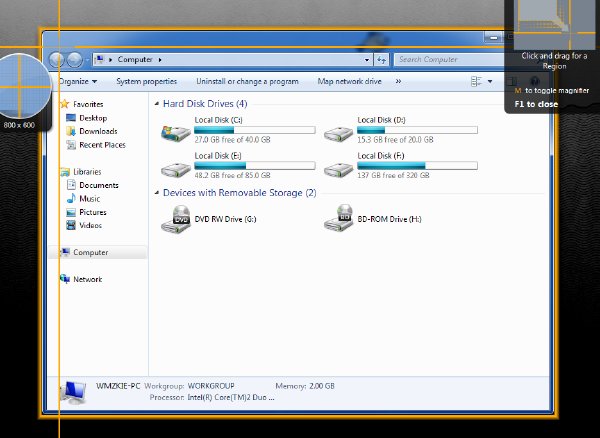
Task: Click the Local Disk (E:) usage bar
Action: [x=255, y=166]
